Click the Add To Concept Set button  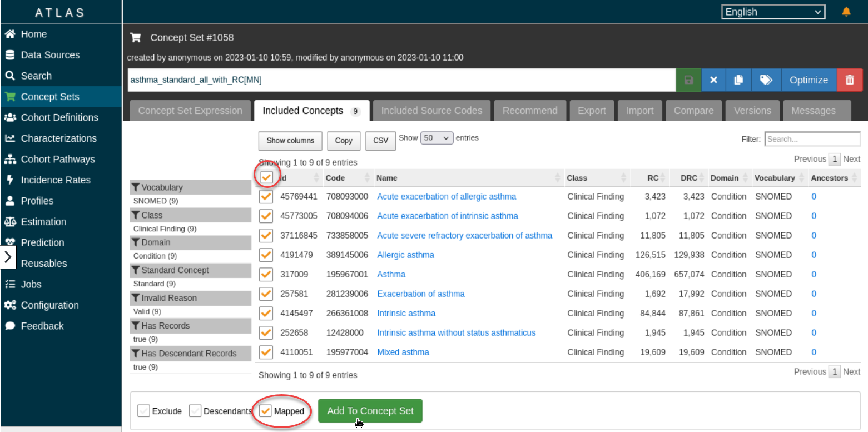tap(370, 411)
